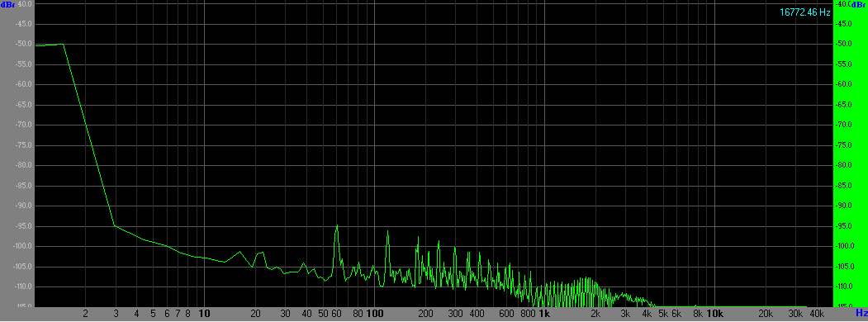The height and width of the screenshot is (322, 868).
Task: Click the 1k label on frequency axis
Action: click(x=544, y=314)
